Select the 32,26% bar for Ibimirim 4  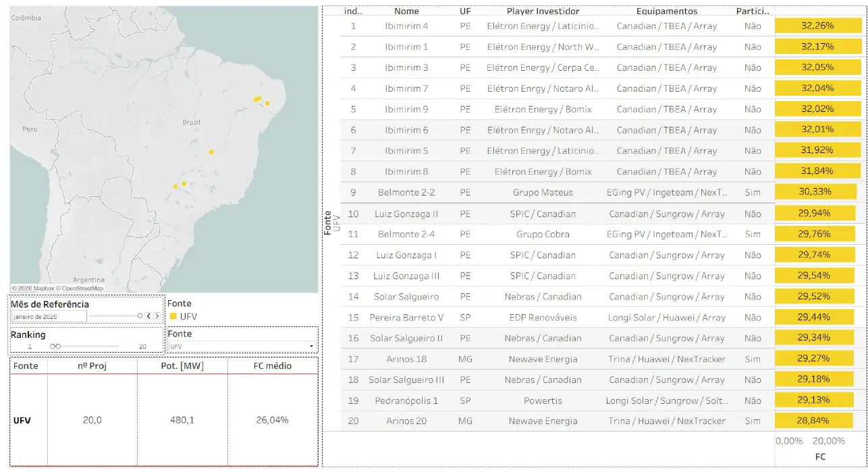tap(817, 26)
